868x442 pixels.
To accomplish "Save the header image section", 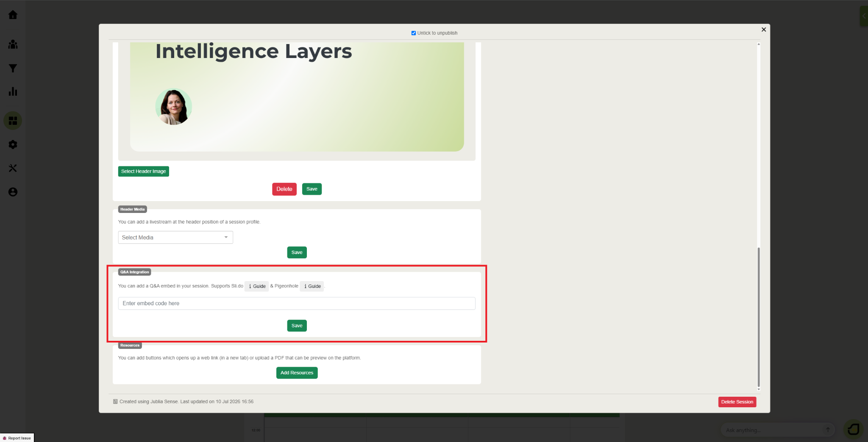I will click(x=312, y=189).
